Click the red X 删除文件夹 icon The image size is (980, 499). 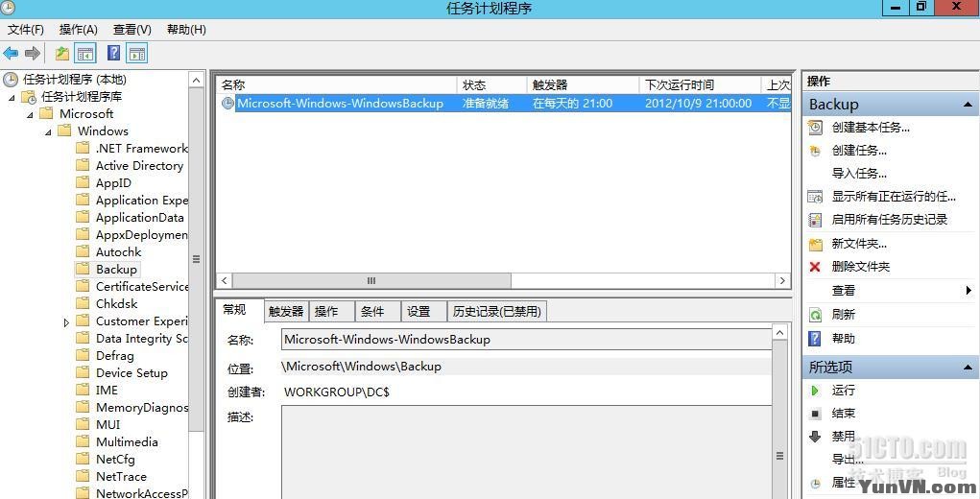[815, 267]
